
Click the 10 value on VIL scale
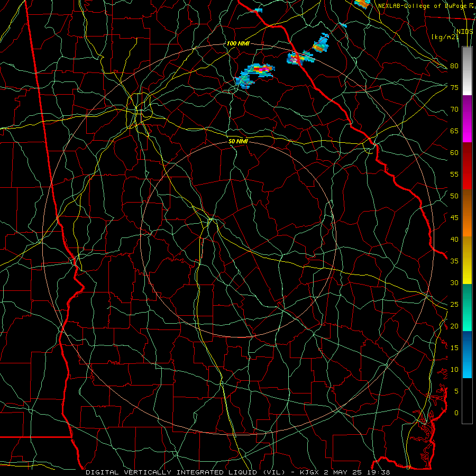click(454, 370)
